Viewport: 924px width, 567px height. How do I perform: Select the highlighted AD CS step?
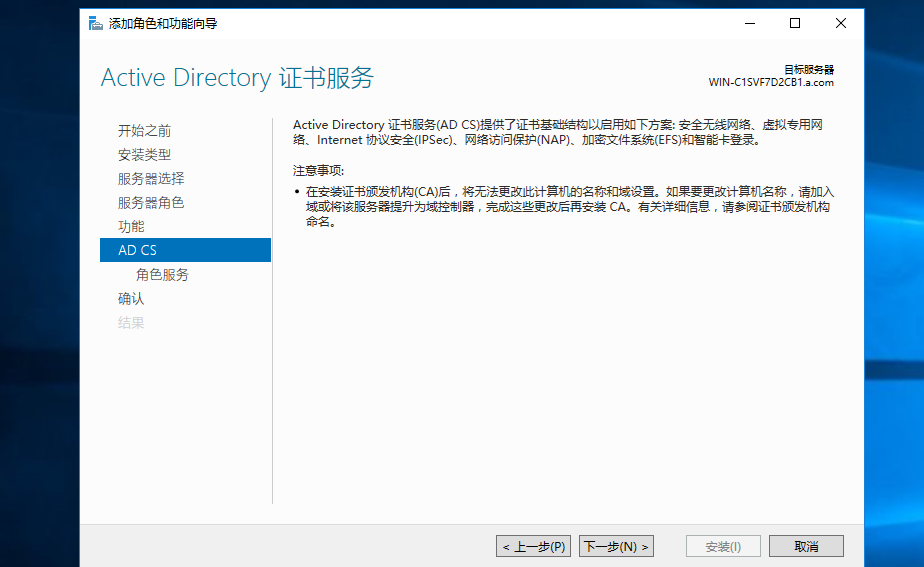(x=186, y=250)
